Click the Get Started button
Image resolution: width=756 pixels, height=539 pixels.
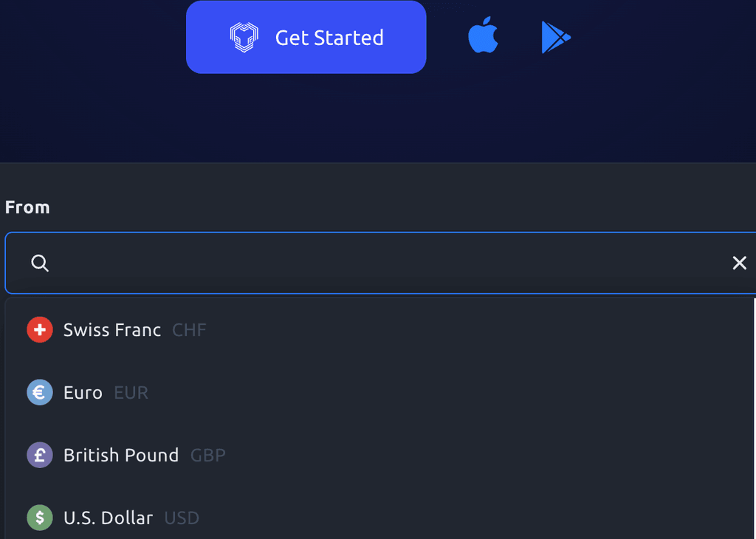[306, 36]
